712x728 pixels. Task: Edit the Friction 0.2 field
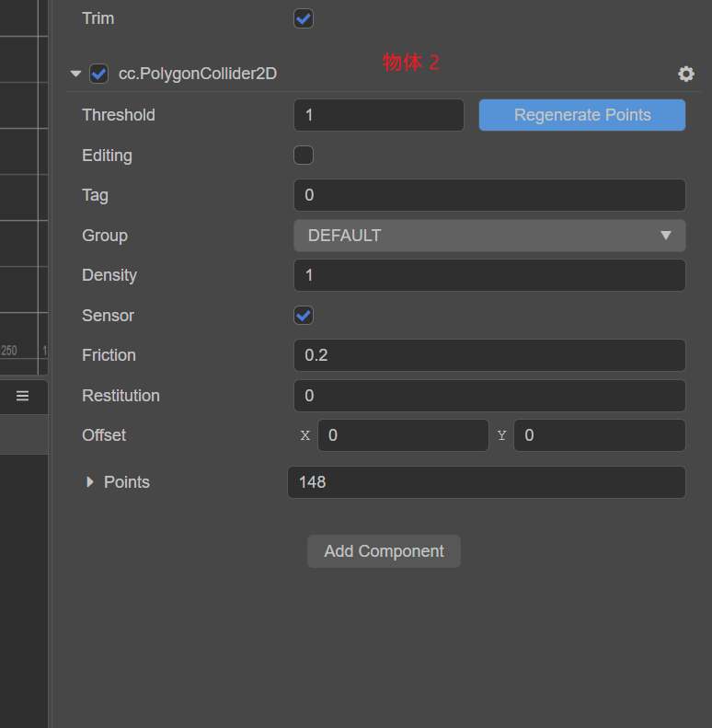tap(489, 355)
